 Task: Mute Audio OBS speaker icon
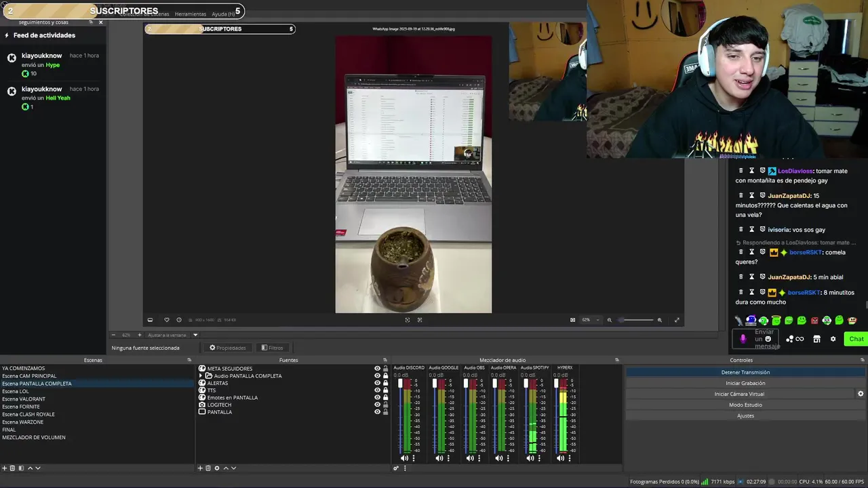pos(470,458)
